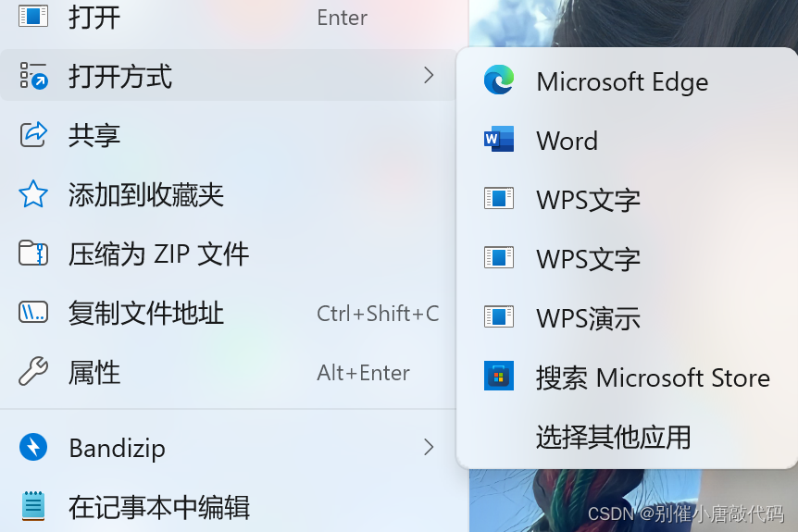Click the Alt+Enter shortcut text

click(x=364, y=373)
